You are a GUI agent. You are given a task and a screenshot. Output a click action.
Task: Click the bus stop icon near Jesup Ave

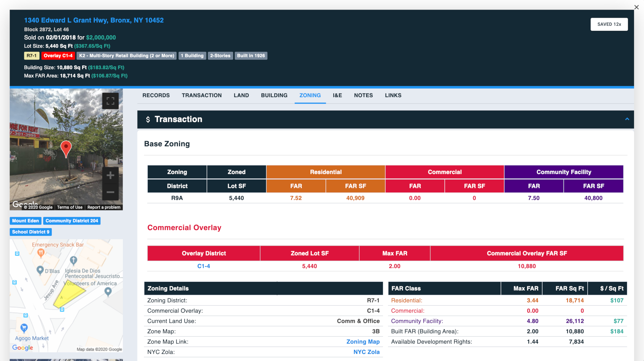click(62, 310)
